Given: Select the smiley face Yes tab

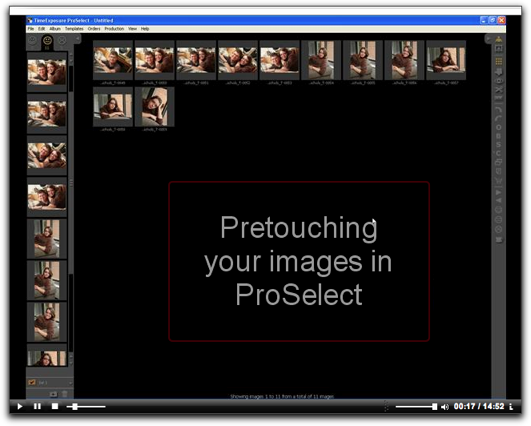Looking at the screenshot, I should [x=47, y=41].
